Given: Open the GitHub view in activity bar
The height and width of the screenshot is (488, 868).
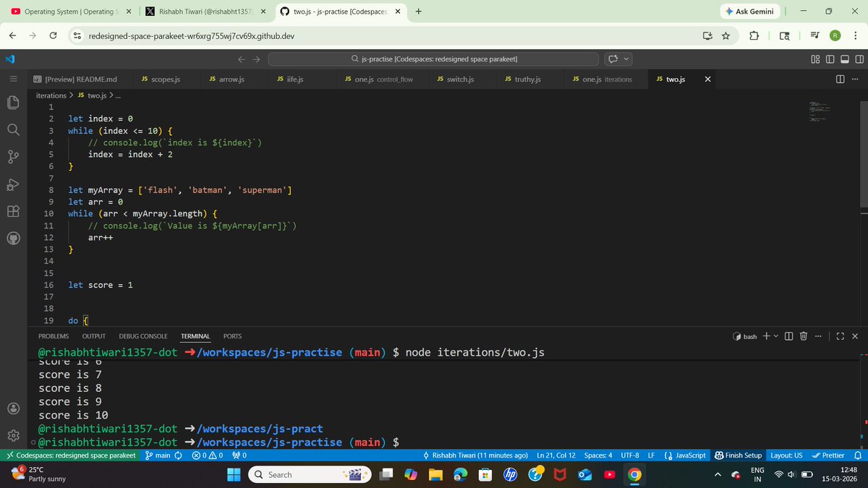Looking at the screenshot, I should pyautogui.click(x=13, y=239).
